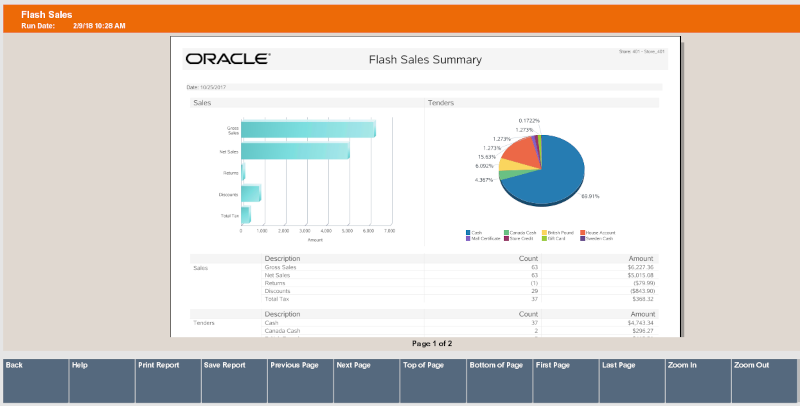Click the 'Total Tax' table row label
Screen dimensions: 800x406
pyautogui.click(x=277, y=299)
